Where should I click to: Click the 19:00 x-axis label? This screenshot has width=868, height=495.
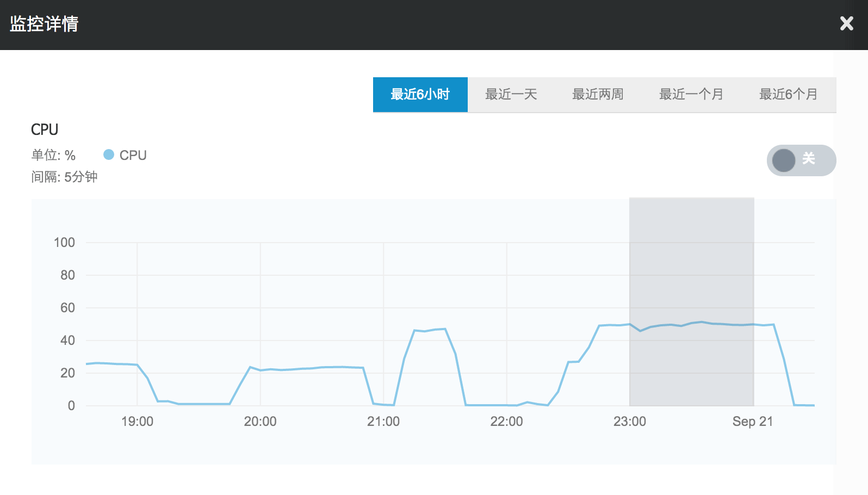pos(137,422)
